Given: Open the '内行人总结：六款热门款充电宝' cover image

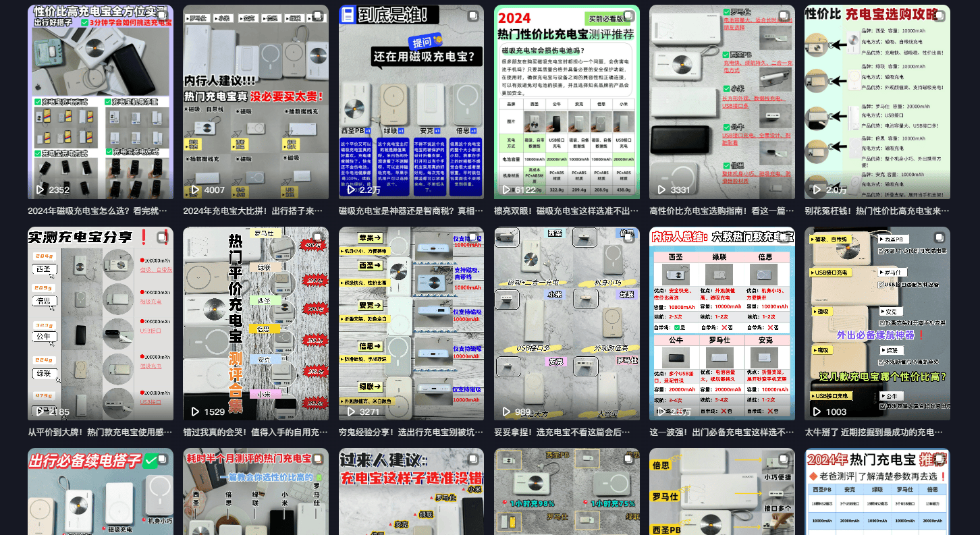Looking at the screenshot, I should [722, 324].
